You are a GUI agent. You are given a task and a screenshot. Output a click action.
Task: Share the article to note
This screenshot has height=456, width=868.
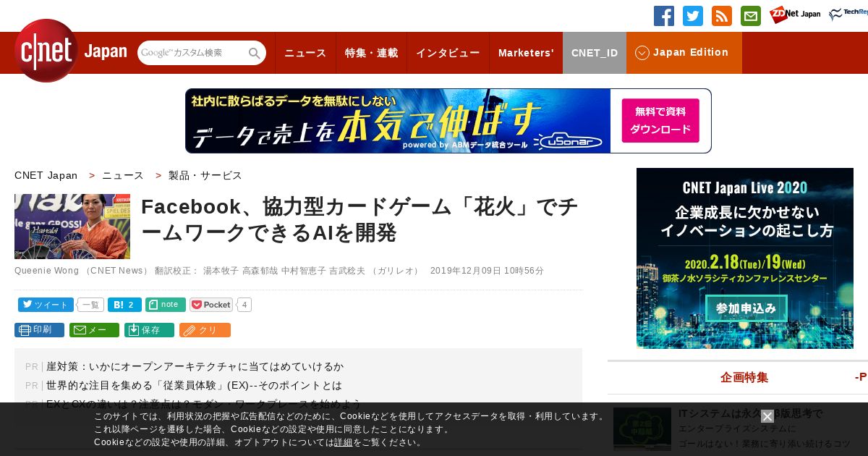tap(166, 305)
